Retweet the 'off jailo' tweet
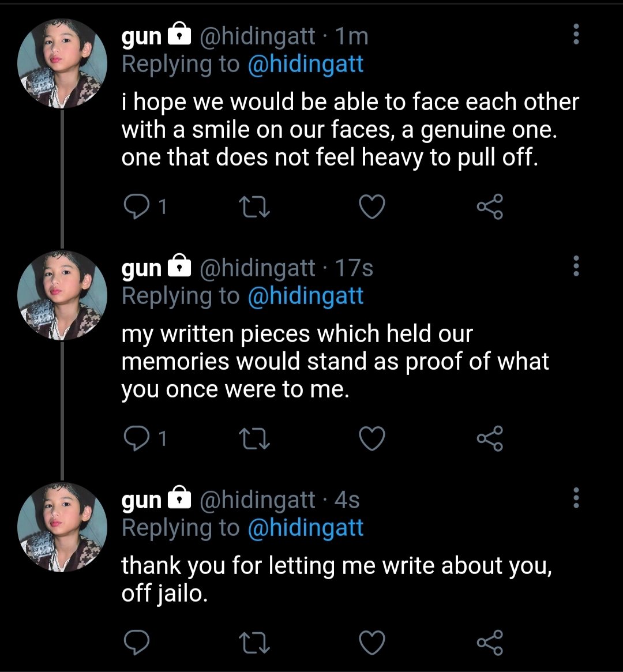The height and width of the screenshot is (672, 623). pyautogui.click(x=254, y=643)
